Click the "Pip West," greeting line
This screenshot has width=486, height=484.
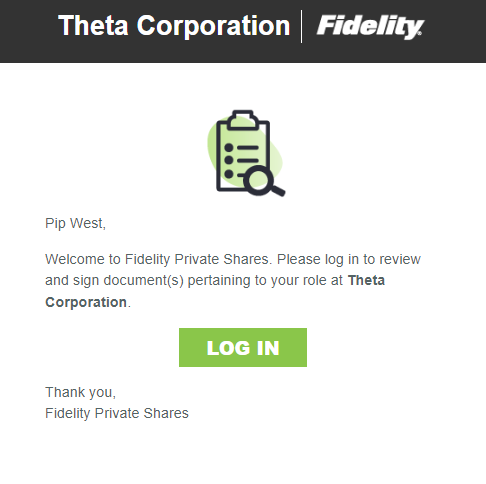(x=75, y=223)
